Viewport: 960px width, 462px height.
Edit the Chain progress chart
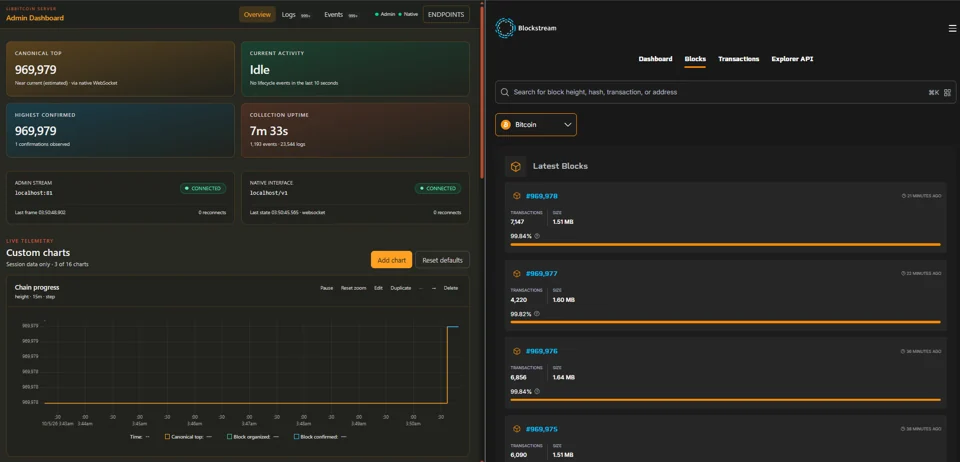[378, 288]
